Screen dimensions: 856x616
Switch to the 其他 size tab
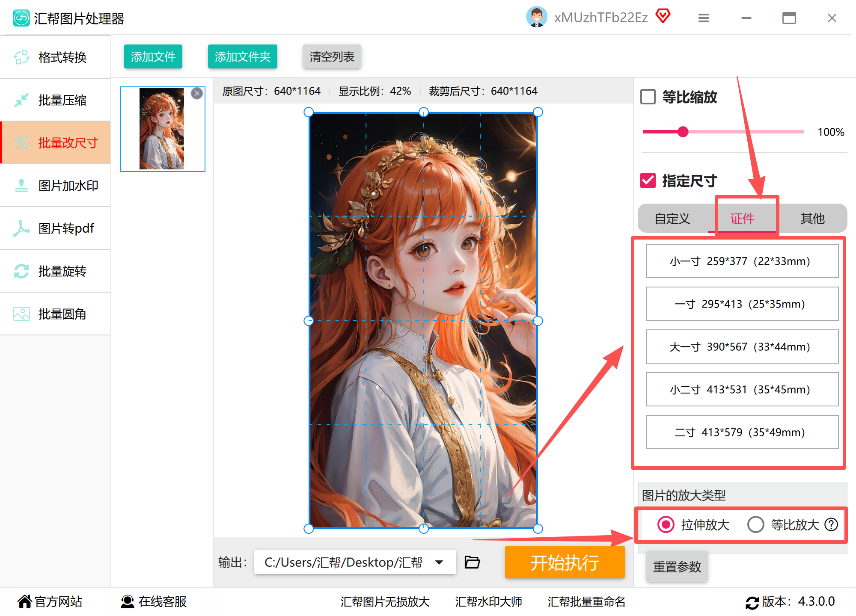click(x=812, y=219)
